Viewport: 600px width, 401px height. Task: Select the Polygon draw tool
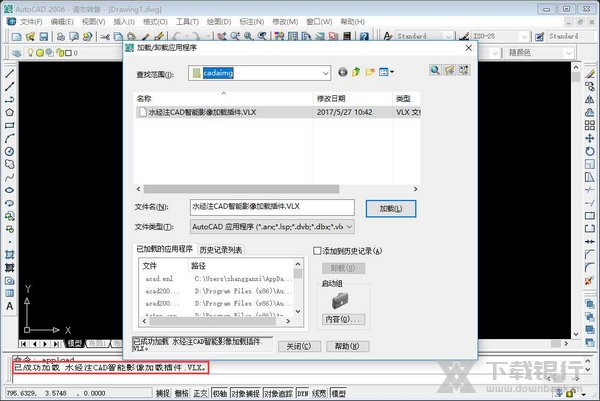[x=10, y=112]
